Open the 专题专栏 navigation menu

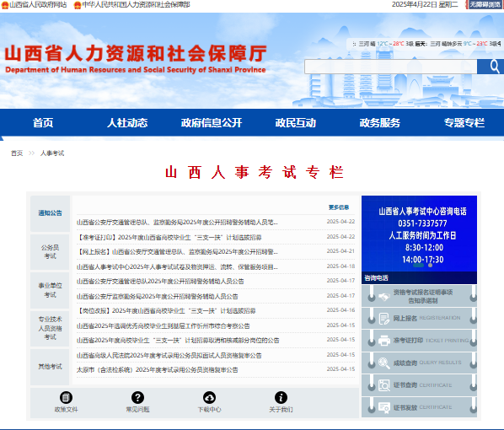[464, 122]
